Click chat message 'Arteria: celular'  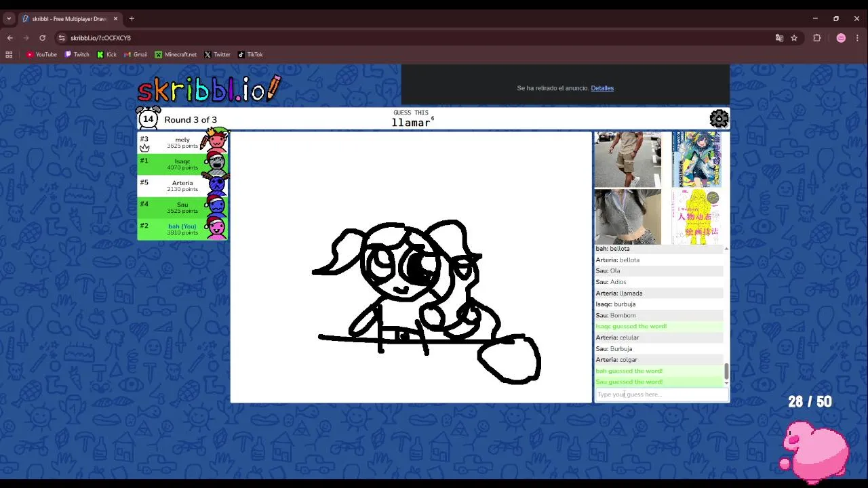click(617, 338)
